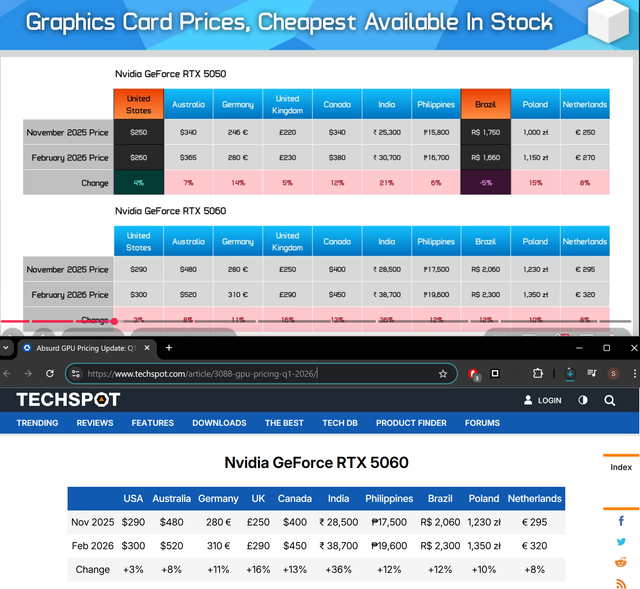Open a new tab with the plus button

[x=169, y=348]
